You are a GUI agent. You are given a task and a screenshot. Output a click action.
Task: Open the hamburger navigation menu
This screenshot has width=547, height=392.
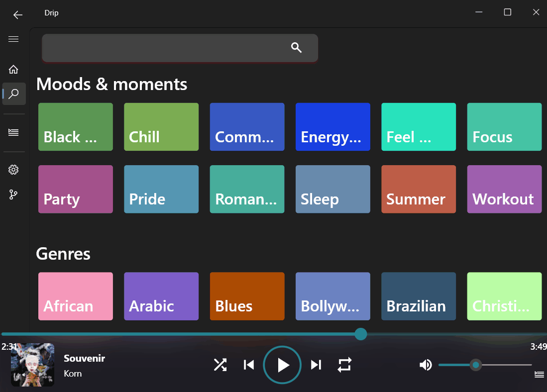(13, 39)
